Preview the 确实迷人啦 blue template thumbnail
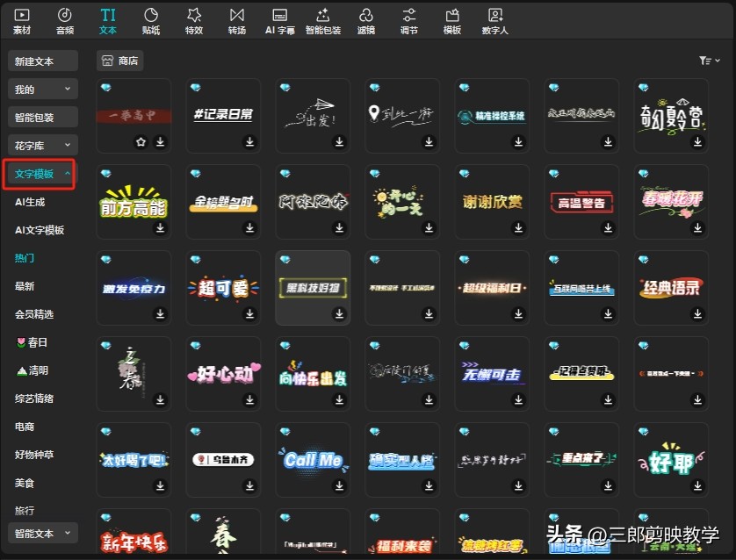Screen dimensions: 736x560 pos(402,460)
